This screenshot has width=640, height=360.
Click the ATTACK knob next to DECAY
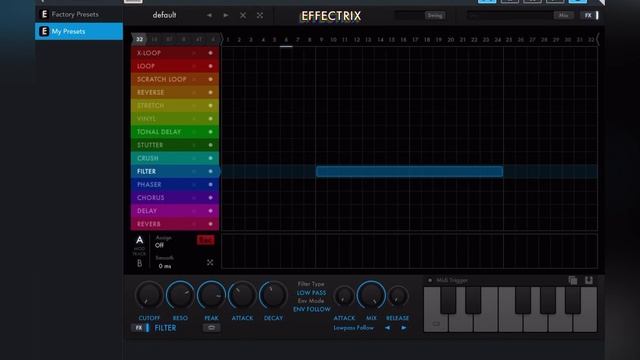(242, 295)
